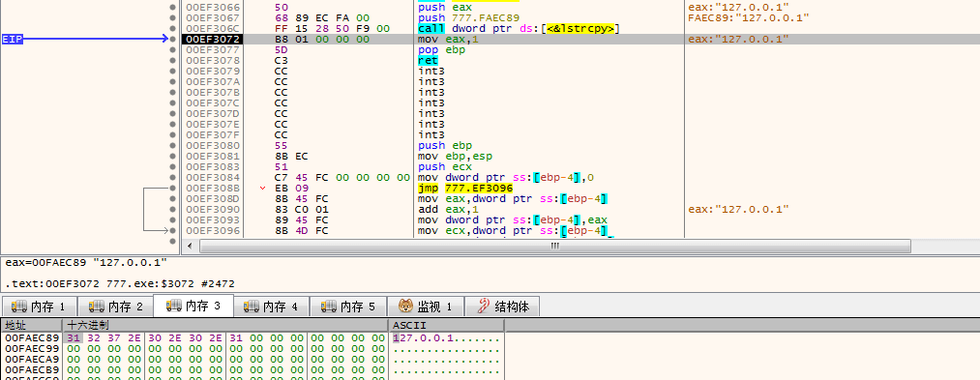
Task: Toggle breakpoint dot at address 00EF3066
Action: [172, 8]
